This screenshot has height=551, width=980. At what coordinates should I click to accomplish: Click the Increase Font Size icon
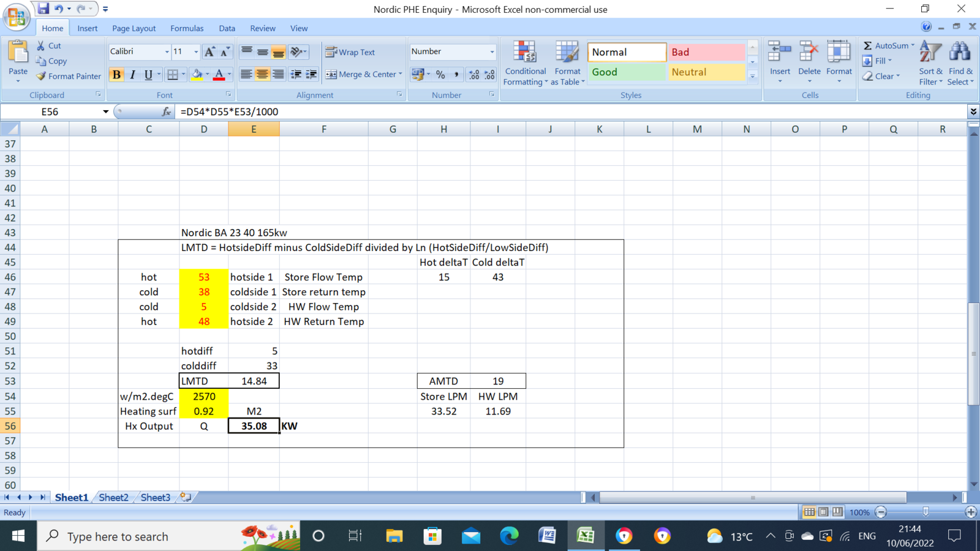point(209,52)
